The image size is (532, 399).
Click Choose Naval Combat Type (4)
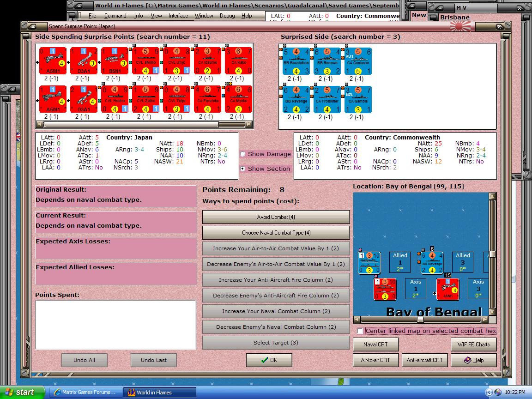tap(276, 233)
